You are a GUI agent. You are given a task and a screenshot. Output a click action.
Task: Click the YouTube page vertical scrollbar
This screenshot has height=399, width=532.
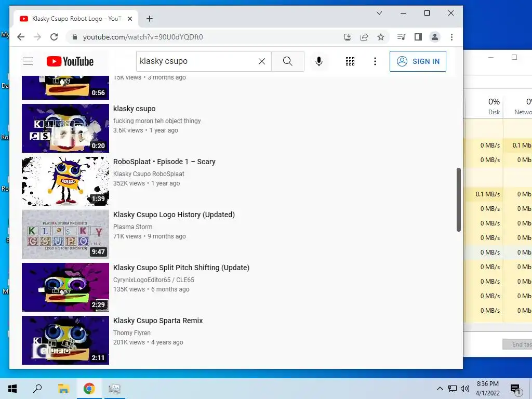point(458,199)
